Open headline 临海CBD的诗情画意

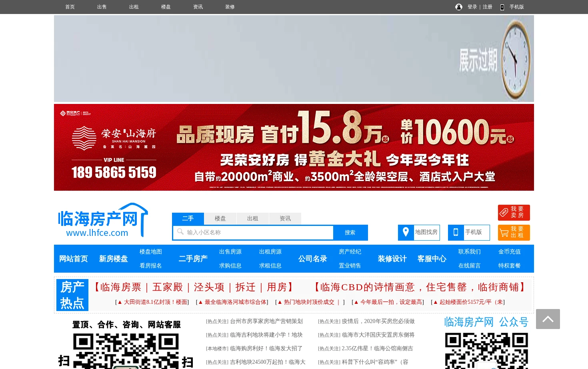419,287
